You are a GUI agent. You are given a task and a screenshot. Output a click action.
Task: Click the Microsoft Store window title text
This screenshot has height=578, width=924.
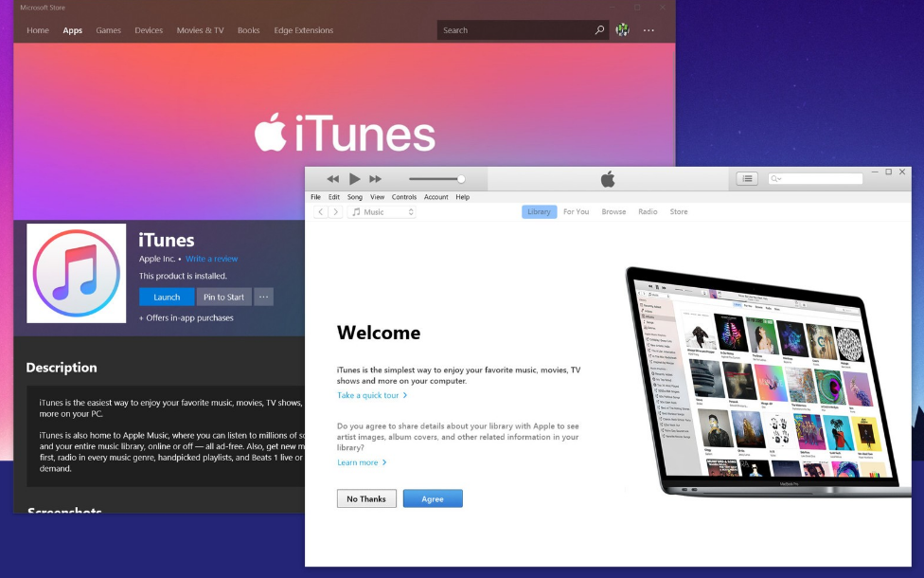[43, 8]
